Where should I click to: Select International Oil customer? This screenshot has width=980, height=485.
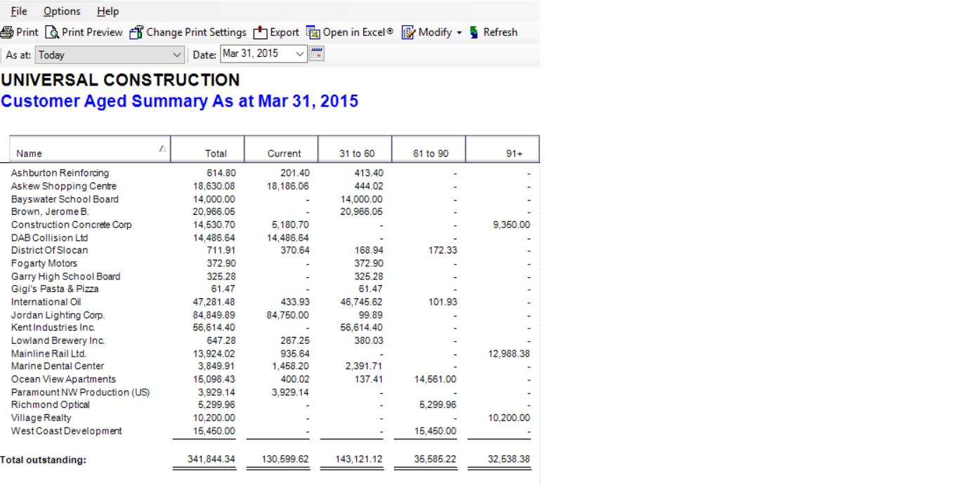(46, 302)
